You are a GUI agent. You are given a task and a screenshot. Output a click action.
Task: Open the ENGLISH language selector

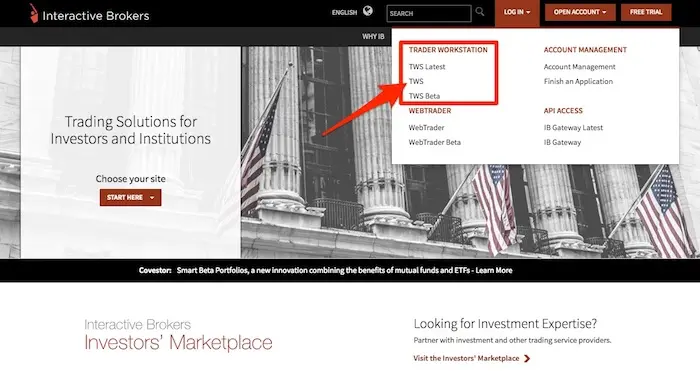point(344,13)
